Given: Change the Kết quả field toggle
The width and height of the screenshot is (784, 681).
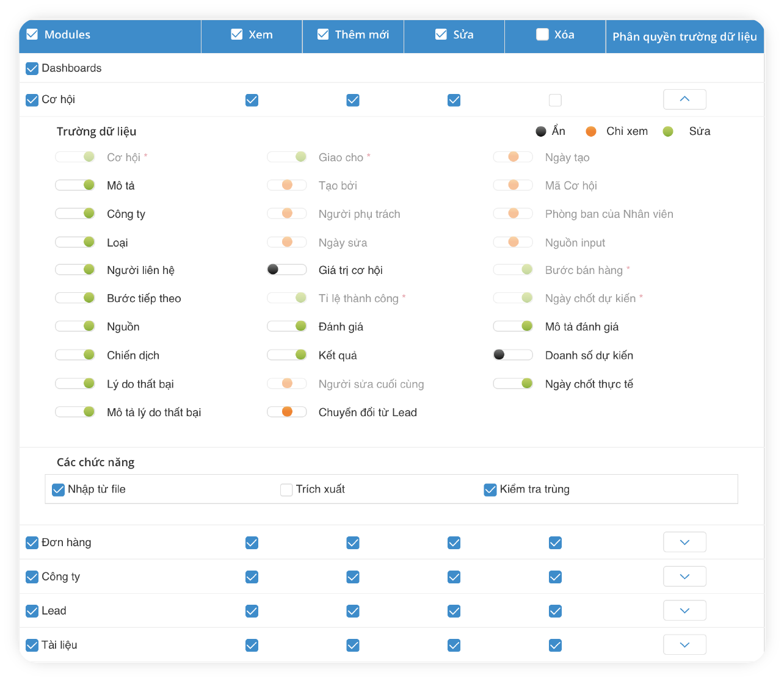Looking at the screenshot, I should coord(286,355).
